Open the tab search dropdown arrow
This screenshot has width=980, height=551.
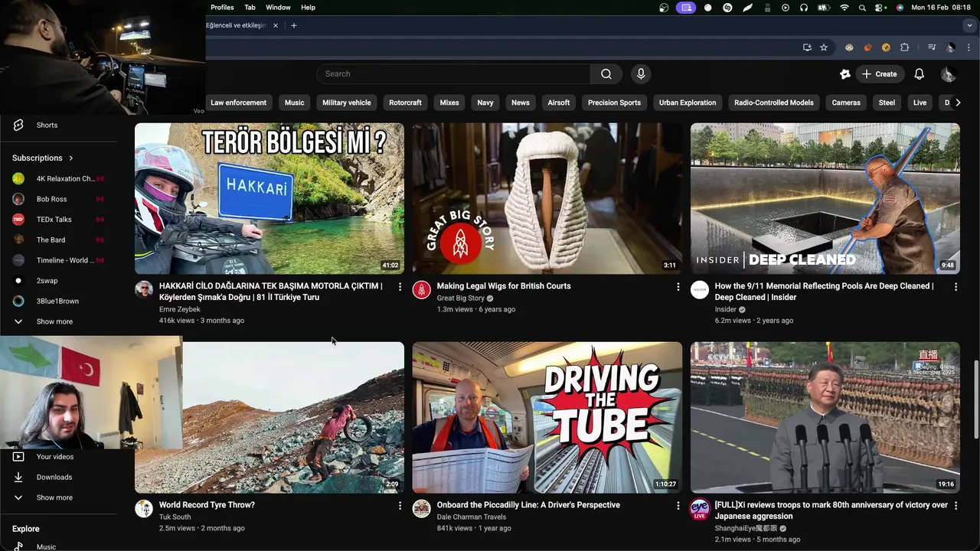969,25
